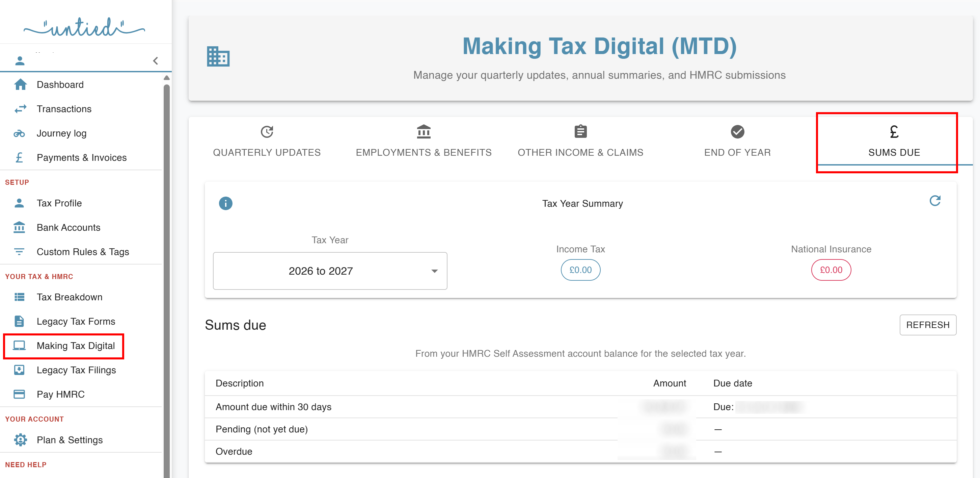Click the Transactions arrows icon
The image size is (980, 478).
click(x=20, y=109)
